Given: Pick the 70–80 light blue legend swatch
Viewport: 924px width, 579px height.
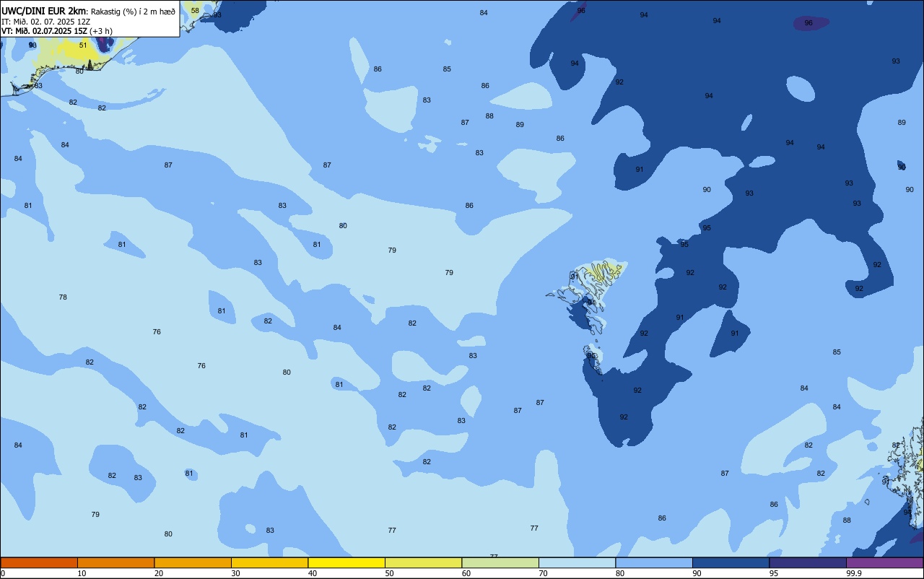Looking at the screenshot, I should pyautogui.click(x=577, y=562).
